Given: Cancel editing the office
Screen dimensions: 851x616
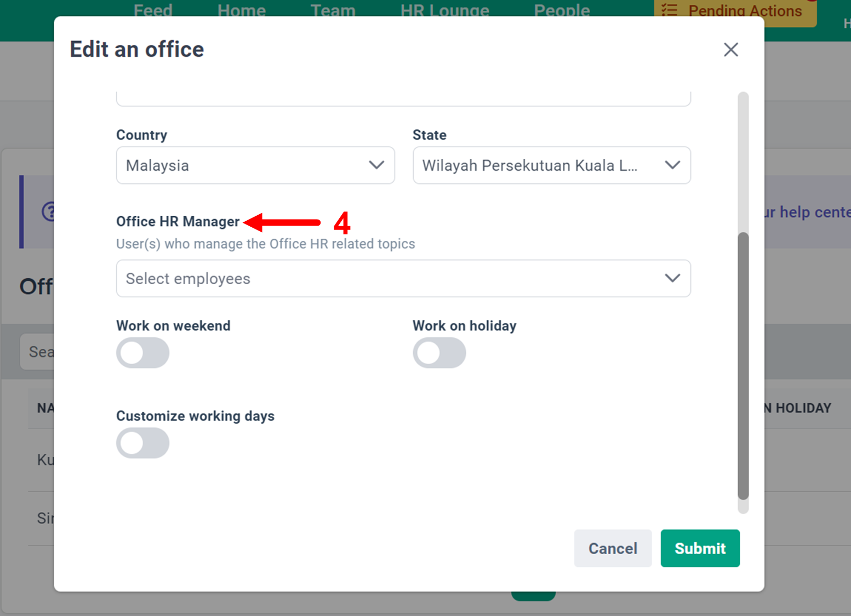Looking at the screenshot, I should point(613,548).
